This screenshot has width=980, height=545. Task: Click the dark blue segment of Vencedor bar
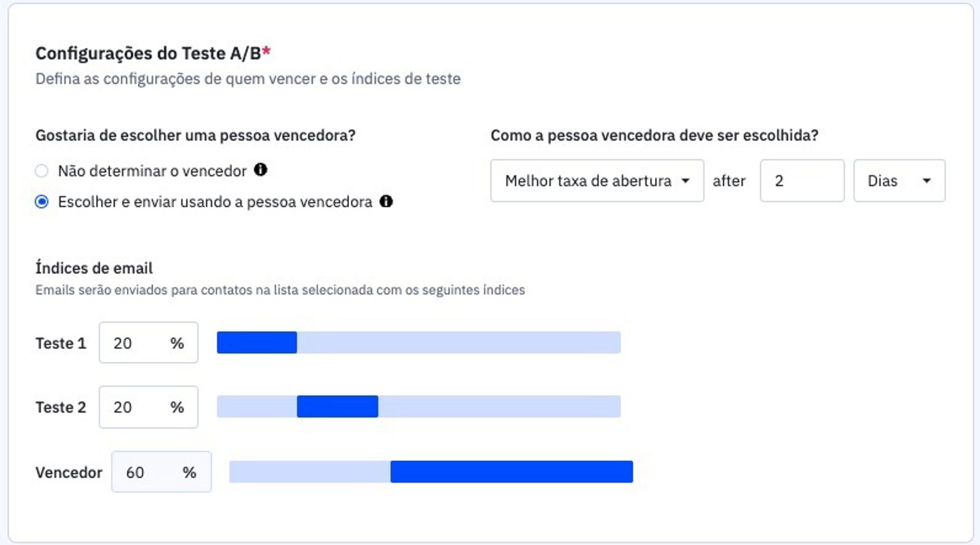coord(511,472)
